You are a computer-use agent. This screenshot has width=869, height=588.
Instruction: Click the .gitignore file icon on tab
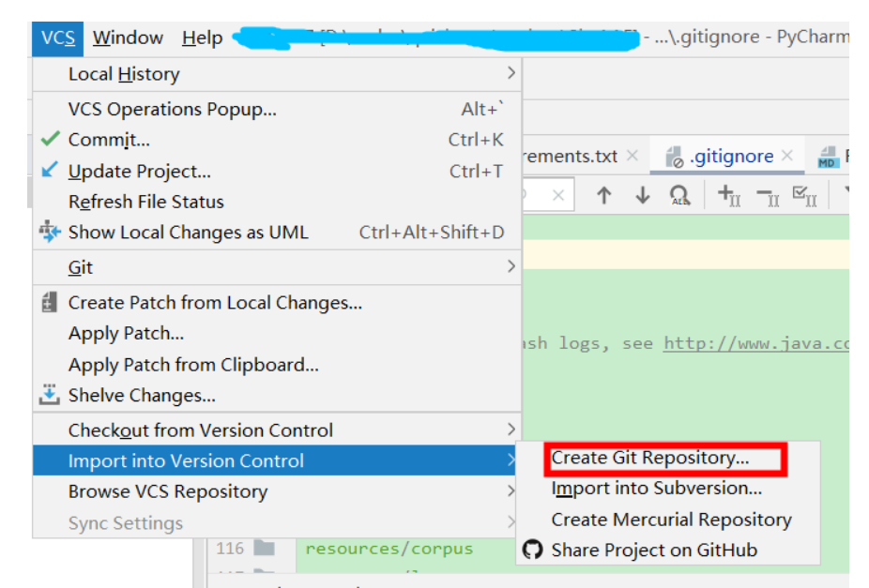point(674,157)
